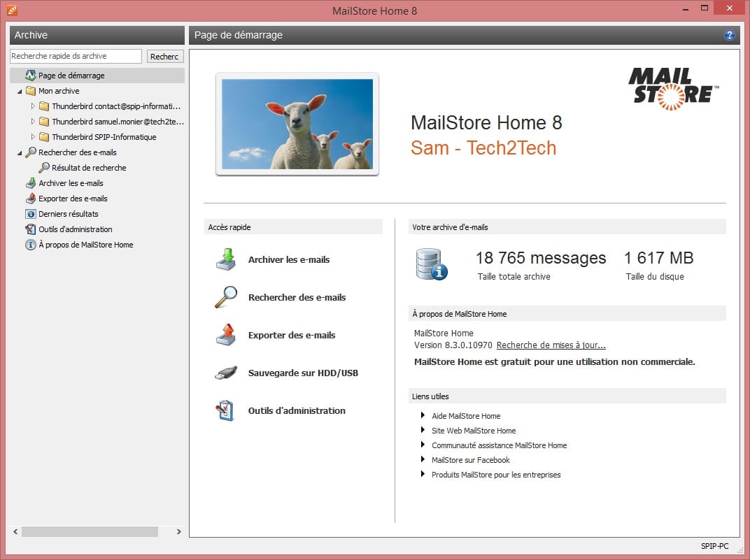The image size is (750, 560).
Task: Select Derniers résultats in the sidebar
Action: click(69, 214)
